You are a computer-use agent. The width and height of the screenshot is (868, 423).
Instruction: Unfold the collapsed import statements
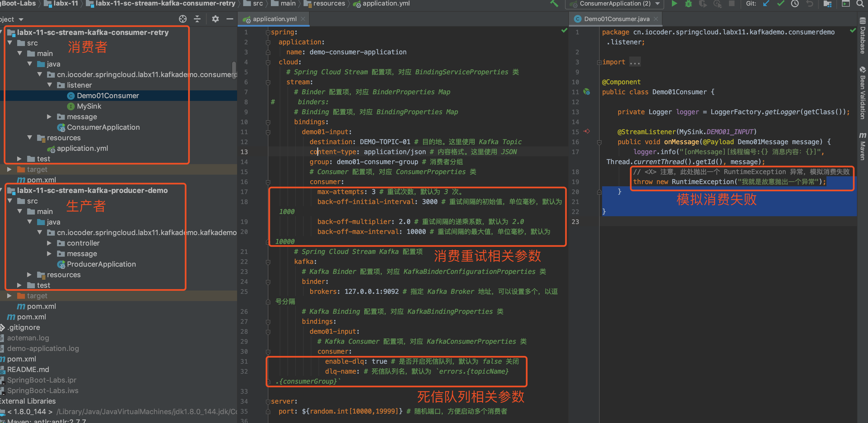coord(599,62)
